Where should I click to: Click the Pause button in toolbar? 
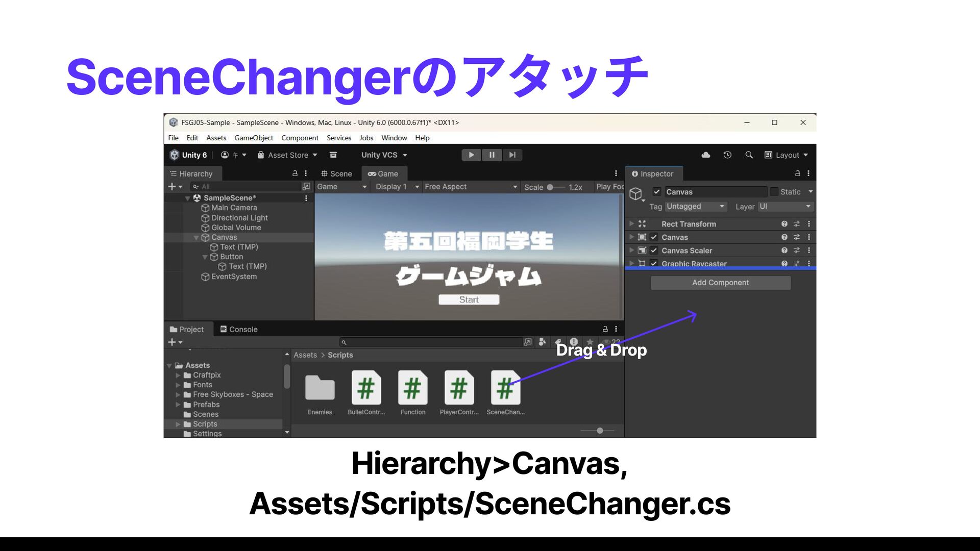492,155
